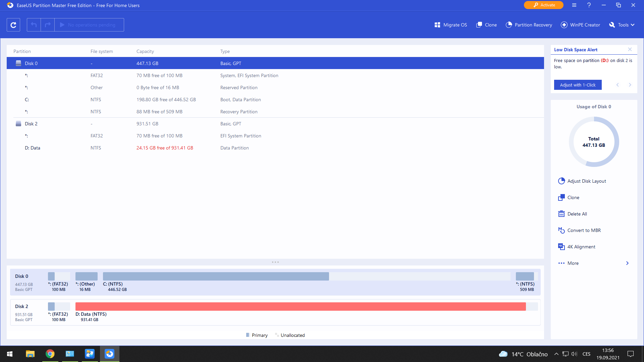The image size is (644, 362).
Task: Dismiss the Low Disk Space Alert
Action: coord(630,49)
